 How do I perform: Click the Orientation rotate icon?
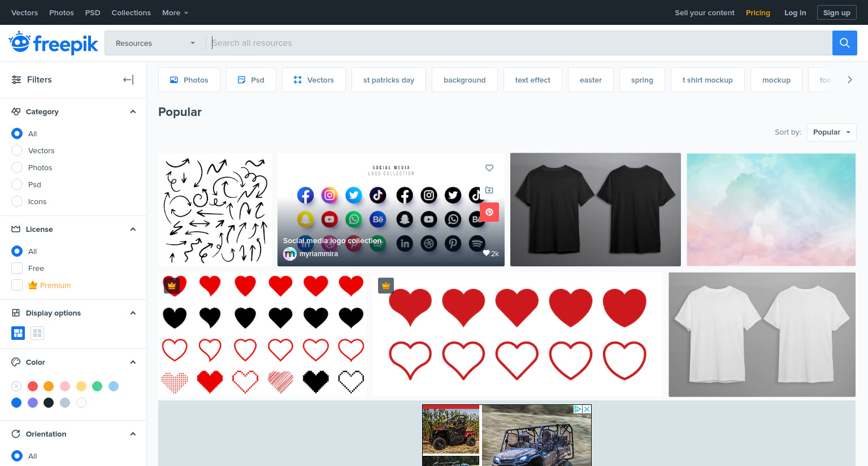tap(16, 434)
